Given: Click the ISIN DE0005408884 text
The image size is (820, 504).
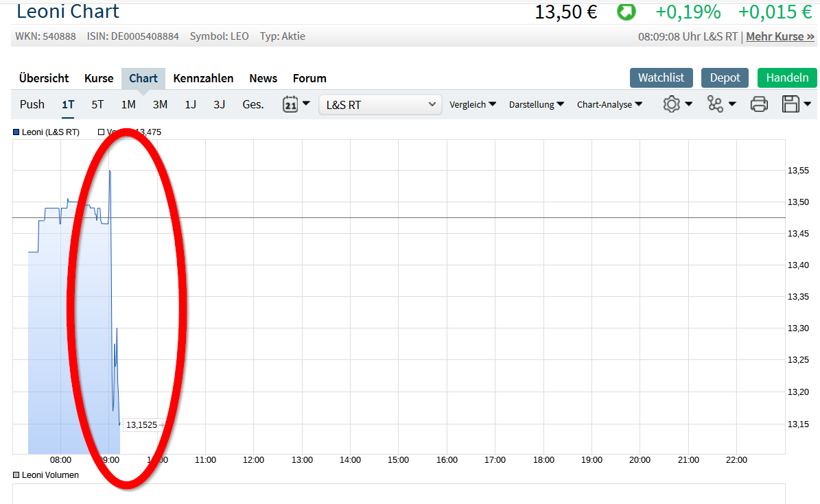Looking at the screenshot, I should 133,36.
